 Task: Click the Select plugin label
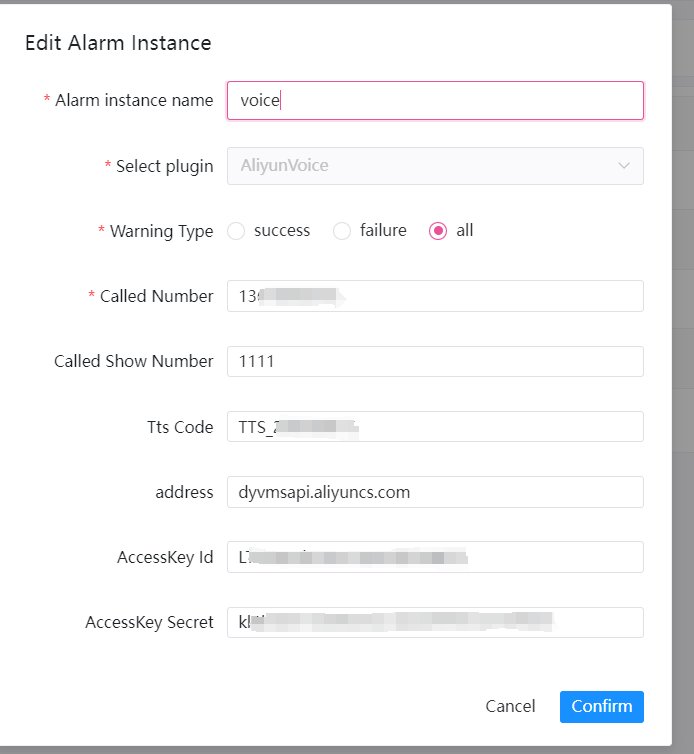coord(164,166)
